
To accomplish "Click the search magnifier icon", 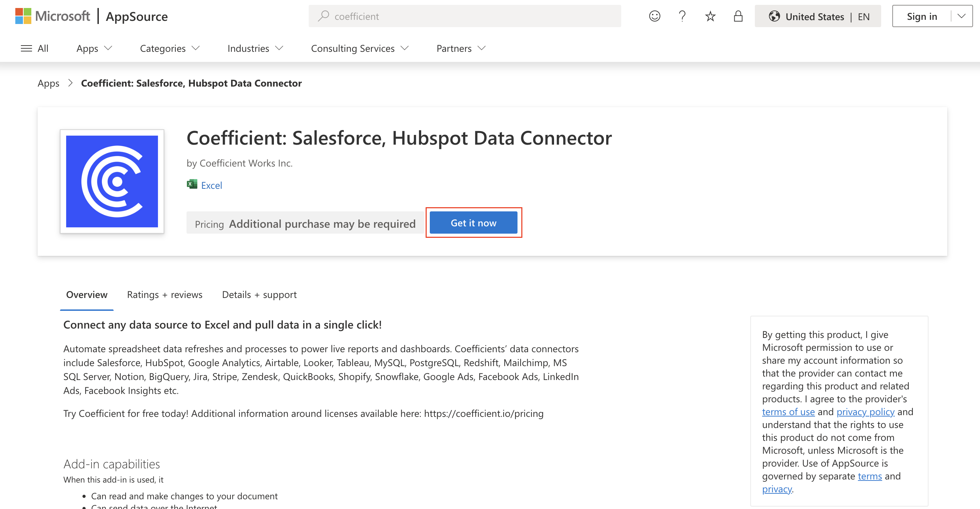I will (x=323, y=16).
